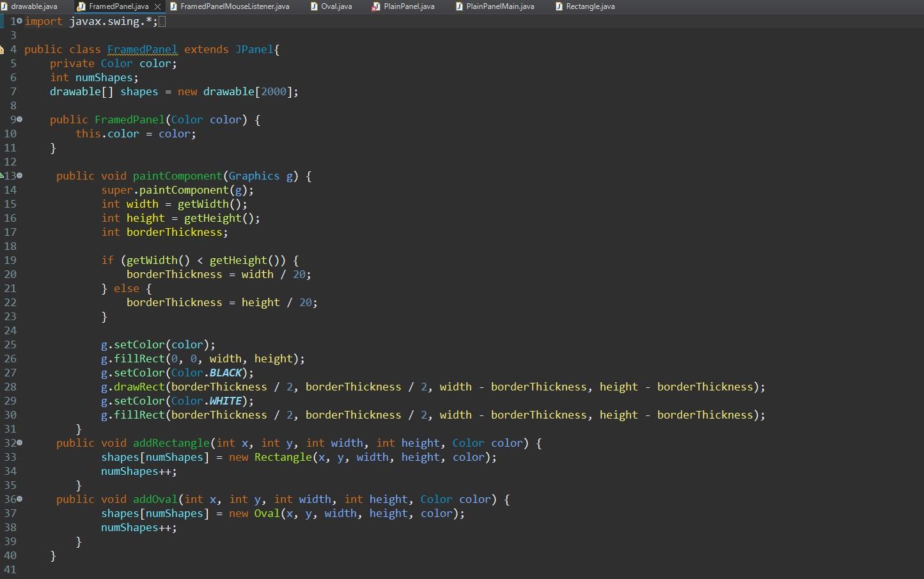
Task: Click the Graphics parameter type on line 13
Action: point(254,176)
